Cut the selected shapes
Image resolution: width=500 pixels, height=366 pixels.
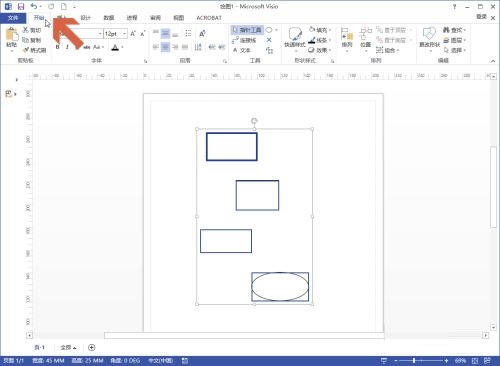[32, 30]
